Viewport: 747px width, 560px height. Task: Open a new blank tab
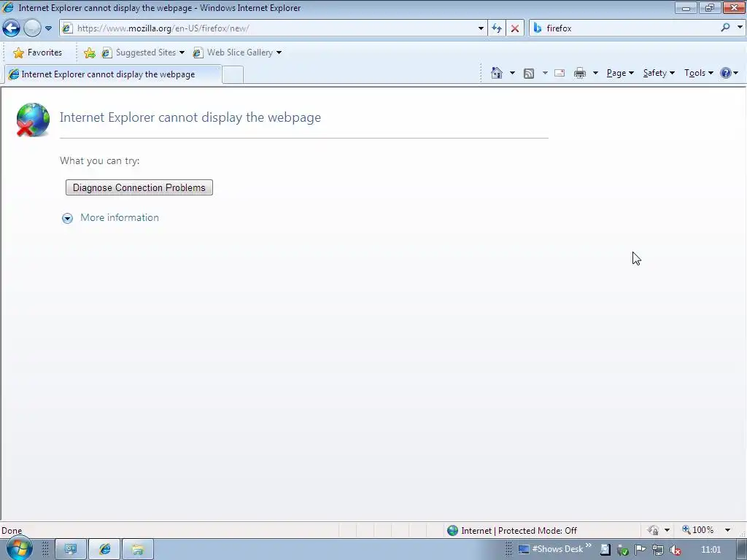coord(233,75)
